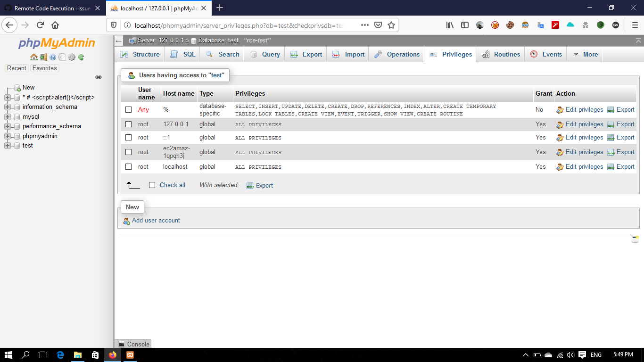Click the yellow note icon below the panel
Image resolution: width=644 pixels, height=362 pixels.
(635, 239)
